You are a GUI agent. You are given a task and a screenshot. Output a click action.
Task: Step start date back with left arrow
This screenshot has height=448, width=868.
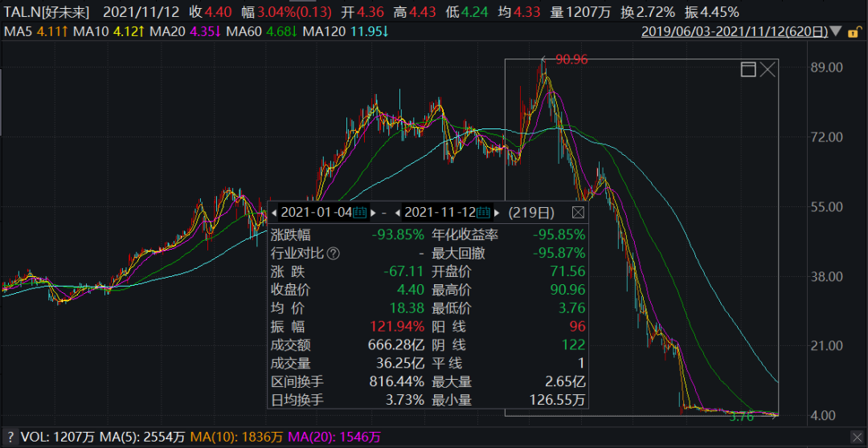[x=274, y=213]
